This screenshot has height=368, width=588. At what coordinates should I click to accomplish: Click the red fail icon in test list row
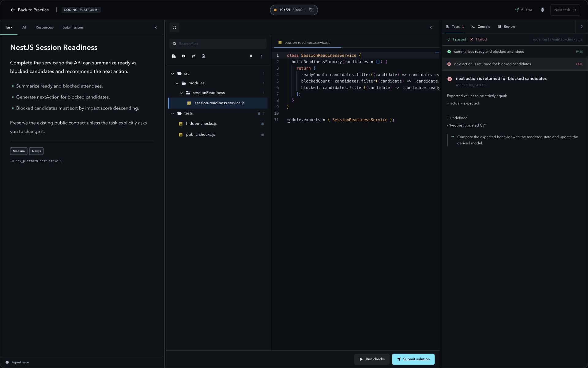[449, 64]
